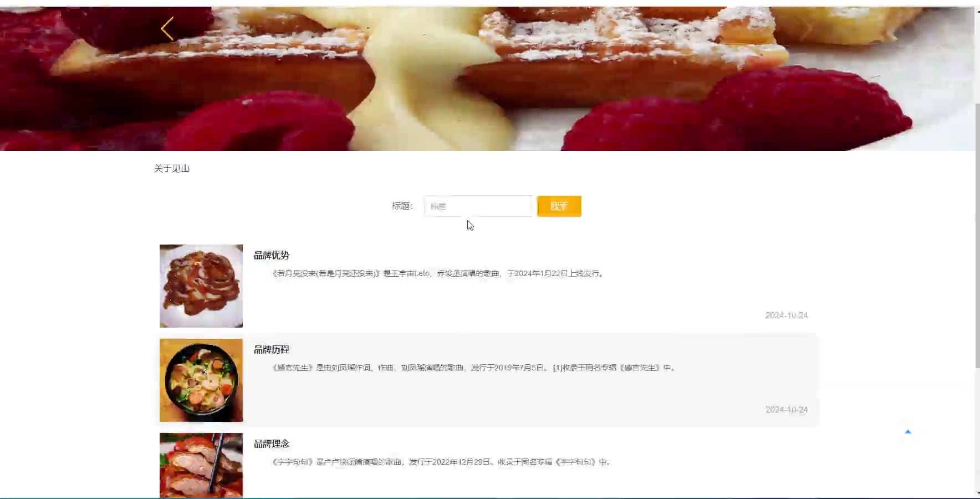Open the 品牌理念 article title
Image resolution: width=980 pixels, height=499 pixels.
(x=272, y=444)
